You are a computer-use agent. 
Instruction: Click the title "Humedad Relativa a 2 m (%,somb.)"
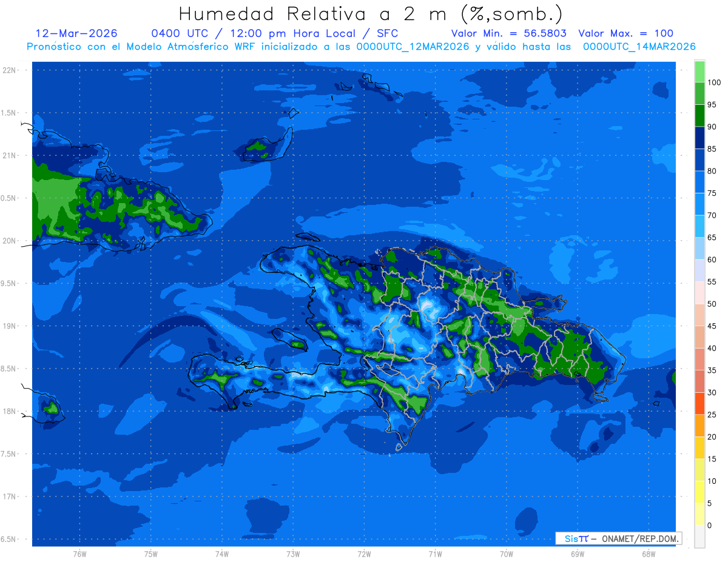tap(370, 14)
